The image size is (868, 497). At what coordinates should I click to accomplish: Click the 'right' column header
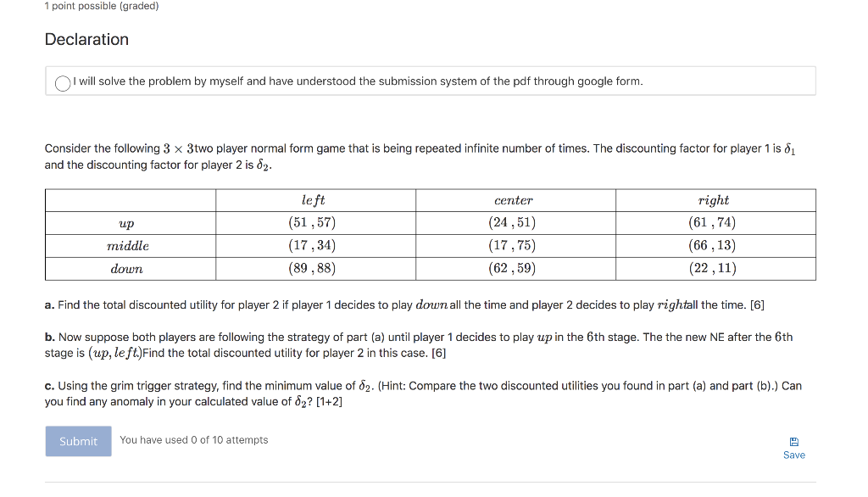tap(713, 200)
